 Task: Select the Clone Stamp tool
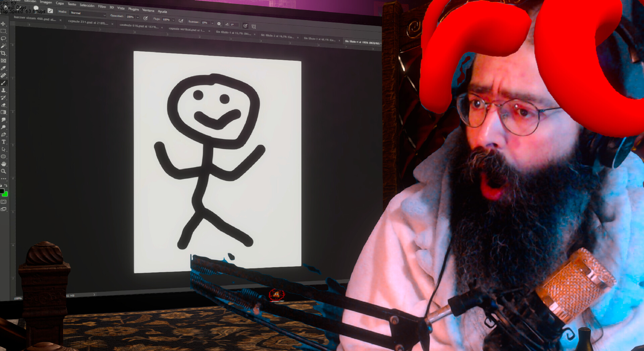point(3,90)
